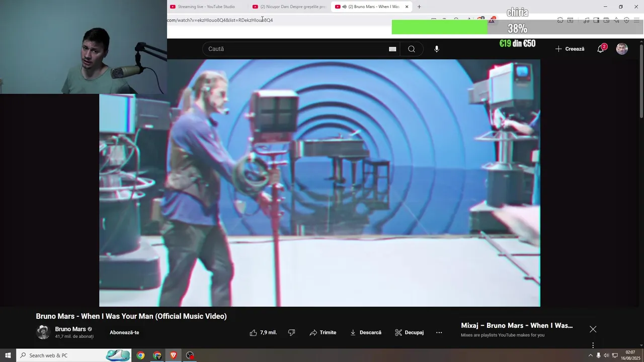Click the Abonează-te subscribe button
Image resolution: width=644 pixels, height=362 pixels.
pyautogui.click(x=124, y=332)
